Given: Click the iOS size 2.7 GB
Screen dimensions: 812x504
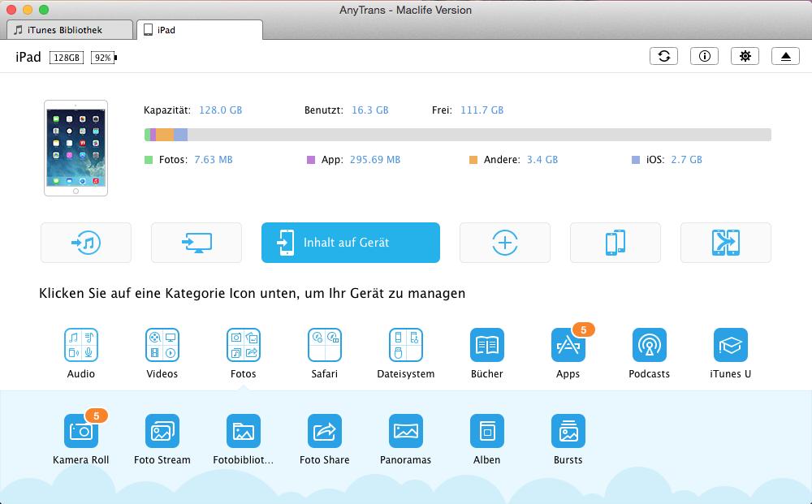Looking at the screenshot, I should click(687, 160).
